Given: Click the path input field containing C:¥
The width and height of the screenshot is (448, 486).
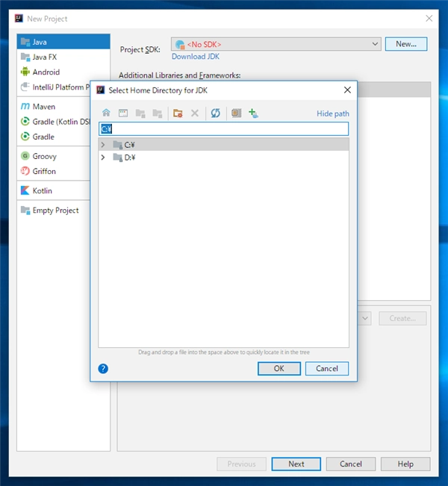Looking at the screenshot, I should 223,128.
